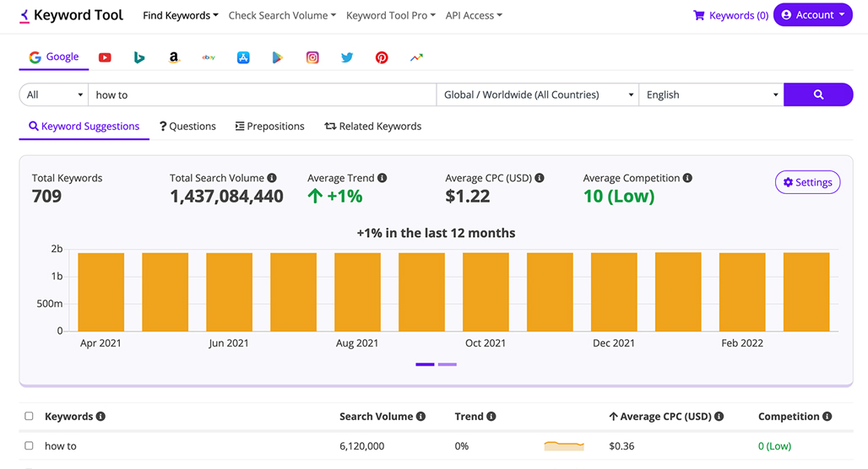Click the magnifier search button
Viewport: 868px width, 469px height.
(x=818, y=94)
